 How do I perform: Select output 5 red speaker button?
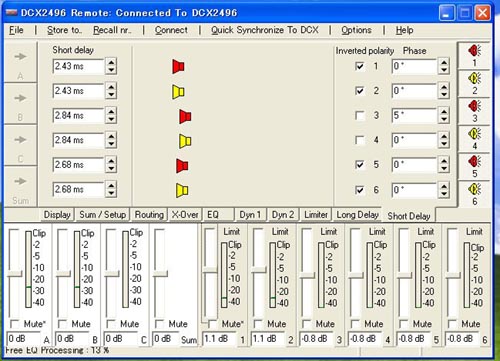point(474,167)
